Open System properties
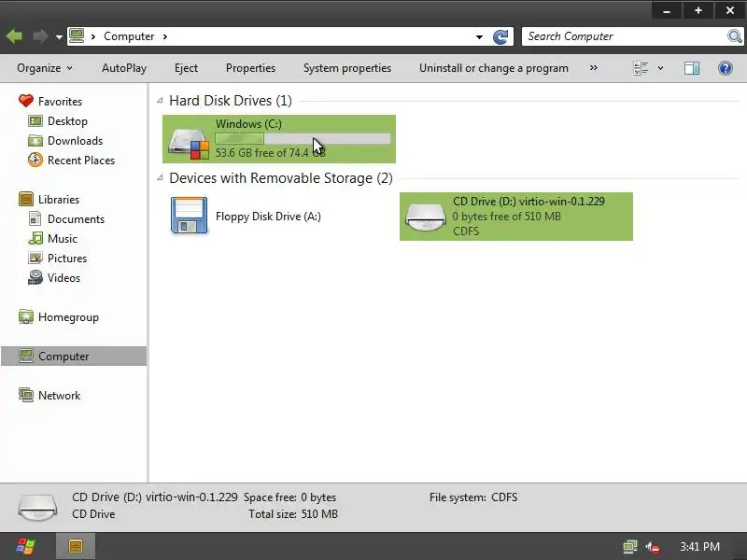 [x=347, y=68]
